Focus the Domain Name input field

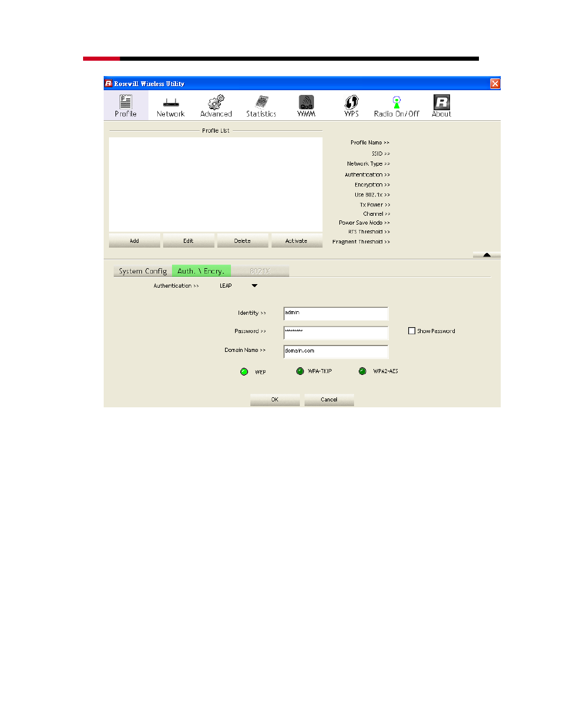tap(336, 352)
